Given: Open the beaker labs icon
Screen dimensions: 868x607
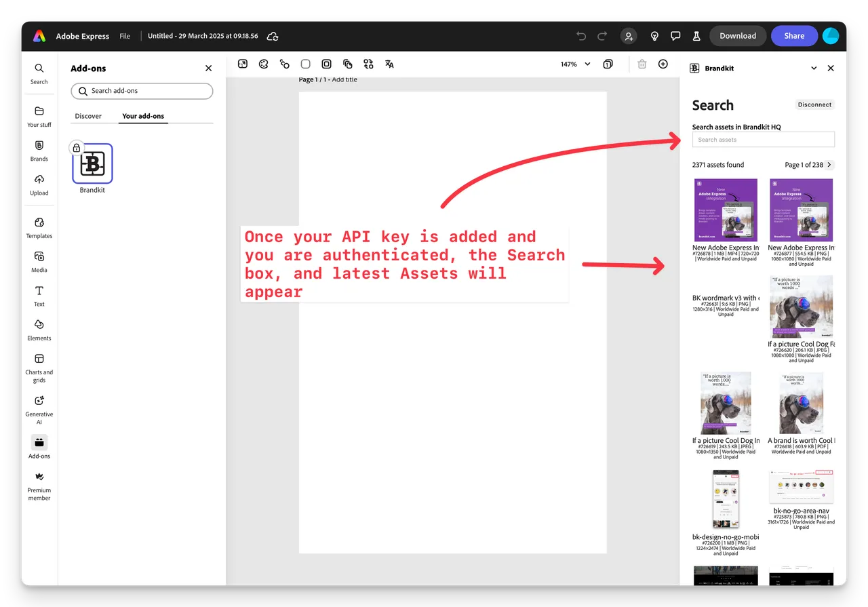Looking at the screenshot, I should coord(696,36).
